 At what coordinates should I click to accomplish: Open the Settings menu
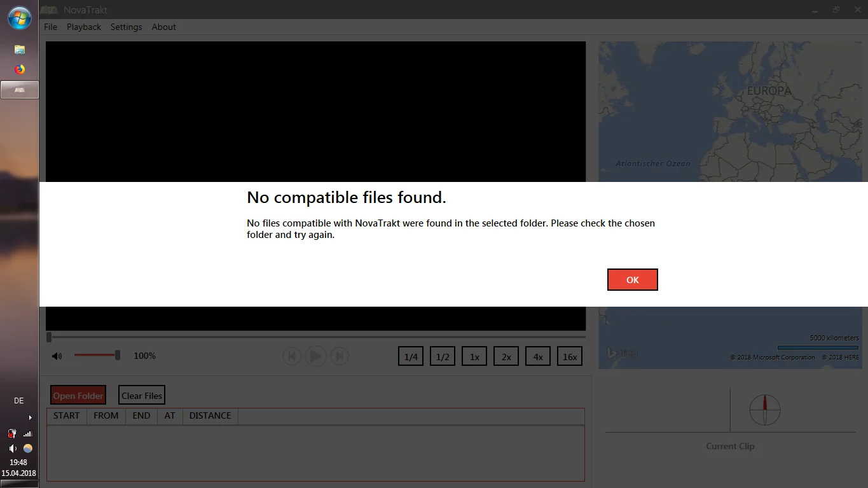[x=126, y=27]
